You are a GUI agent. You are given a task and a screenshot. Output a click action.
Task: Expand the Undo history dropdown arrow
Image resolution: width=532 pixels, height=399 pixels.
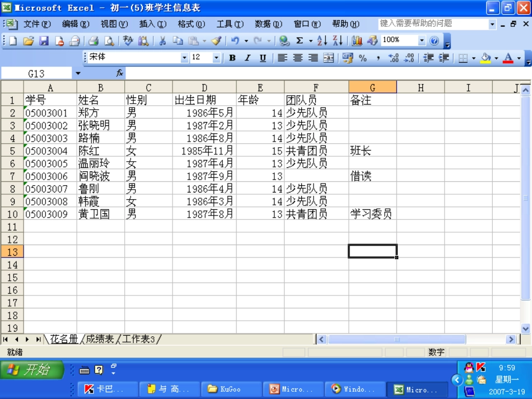246,41
